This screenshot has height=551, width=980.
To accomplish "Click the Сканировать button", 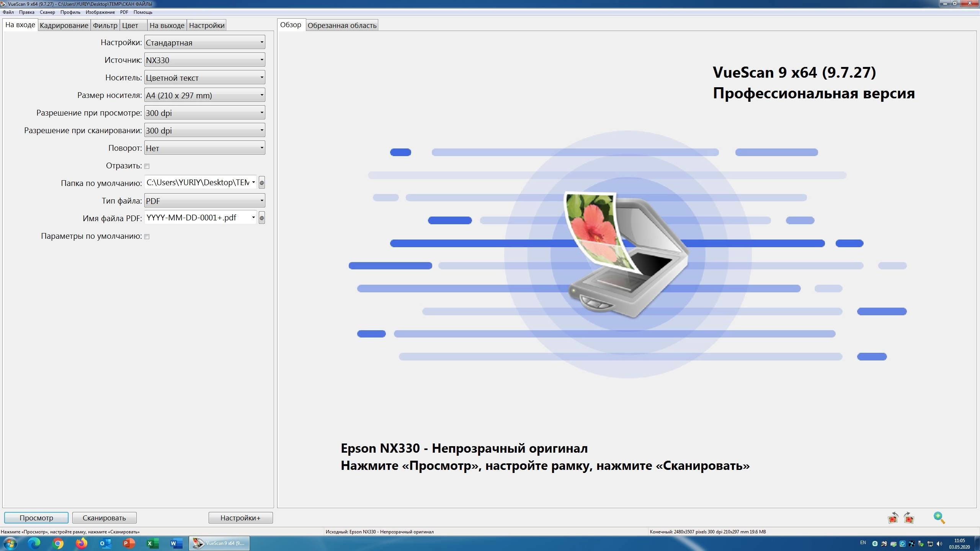I will pyautogui.click(x=104, y=518).
